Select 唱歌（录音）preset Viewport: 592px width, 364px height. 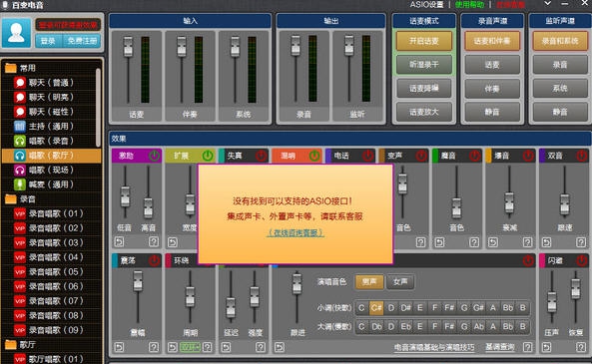click(x=51, y=141)
